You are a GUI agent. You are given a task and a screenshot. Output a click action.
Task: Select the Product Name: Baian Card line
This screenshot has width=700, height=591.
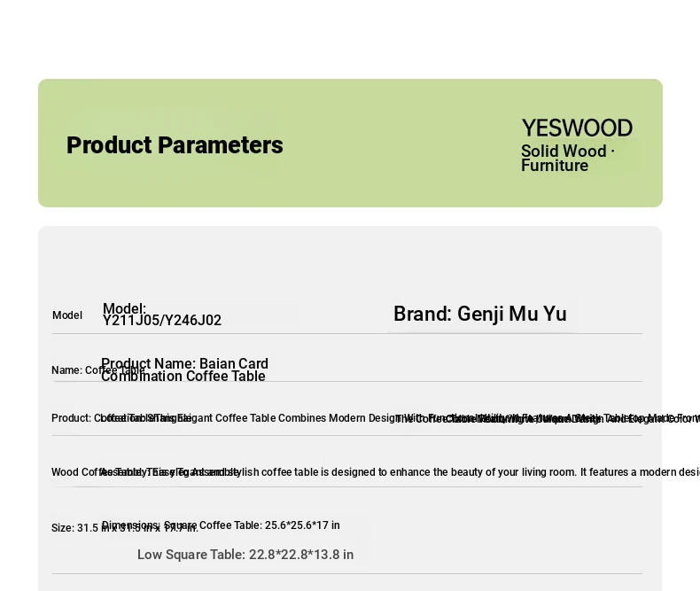point(185,363)
